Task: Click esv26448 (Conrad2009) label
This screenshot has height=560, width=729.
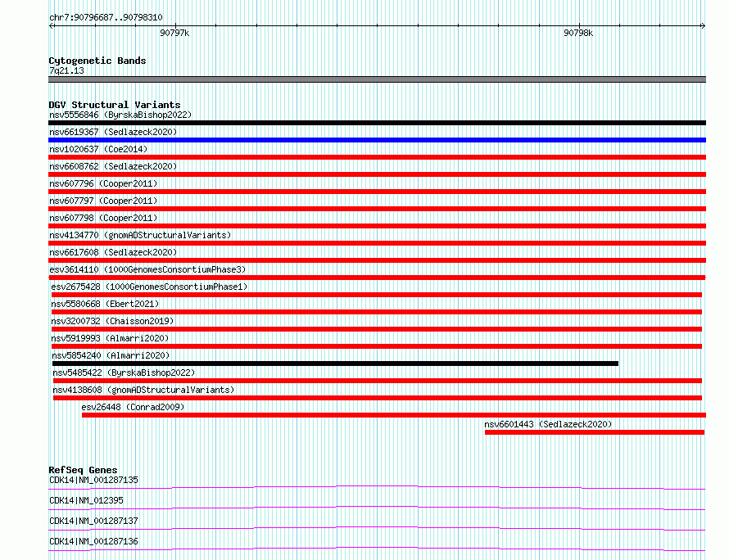Action: (133, 407)
